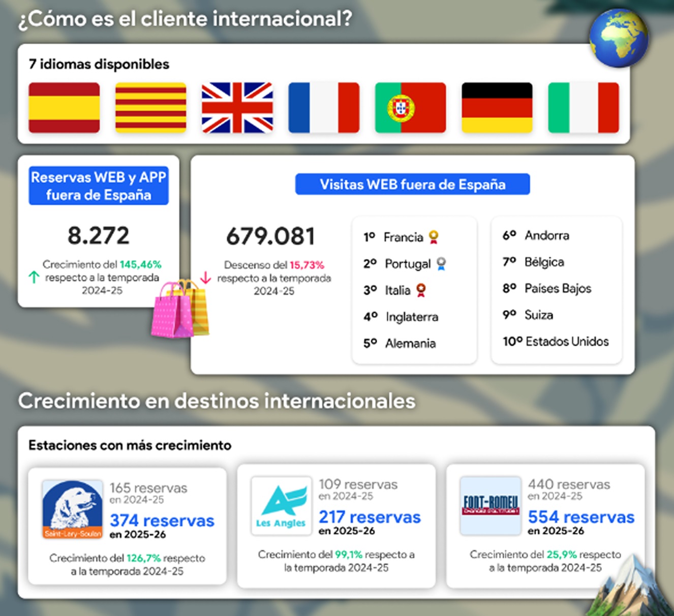Click the gold medal next to Francia

click(x=434, y=237)
